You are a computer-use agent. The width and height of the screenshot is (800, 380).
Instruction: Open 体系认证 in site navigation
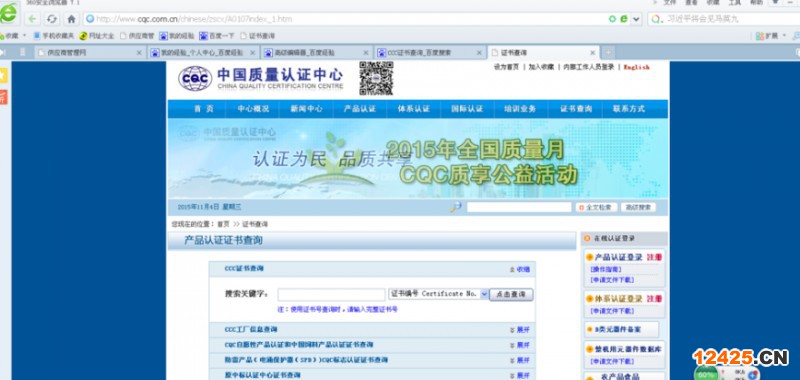point(414,109)
